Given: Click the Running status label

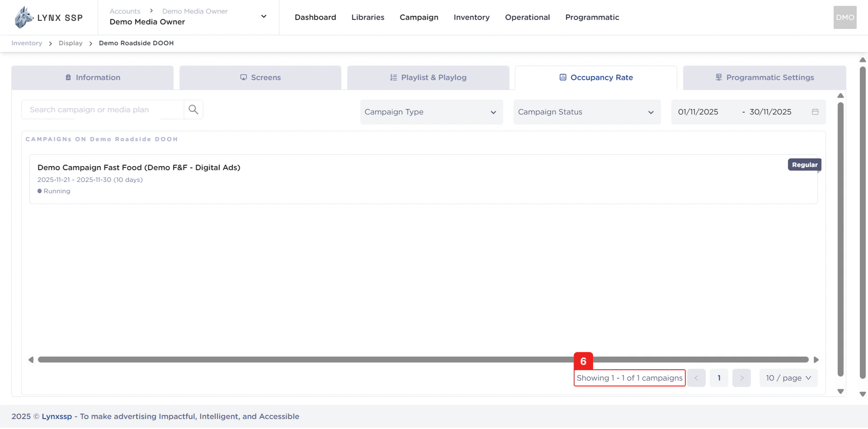Looking at the screenshot, I should point(57,191).
